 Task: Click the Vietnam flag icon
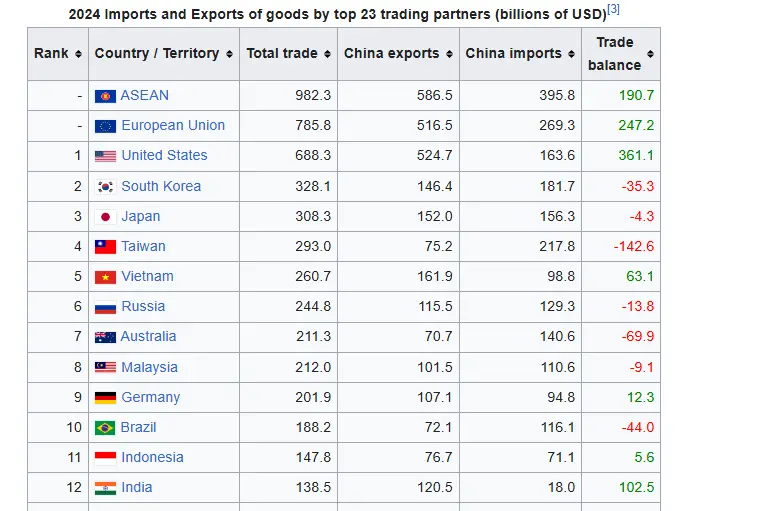point(105,277)
